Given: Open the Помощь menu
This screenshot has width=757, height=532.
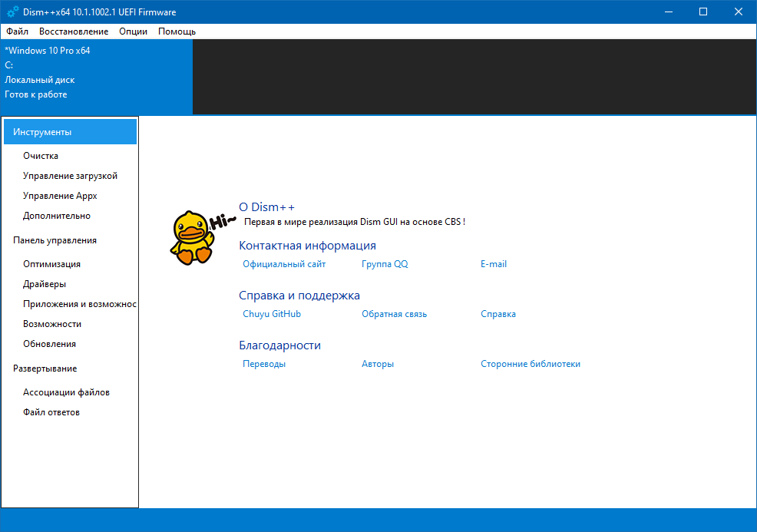Looking at the screenshot, I should pyautogui.click(x=177, y=31).
